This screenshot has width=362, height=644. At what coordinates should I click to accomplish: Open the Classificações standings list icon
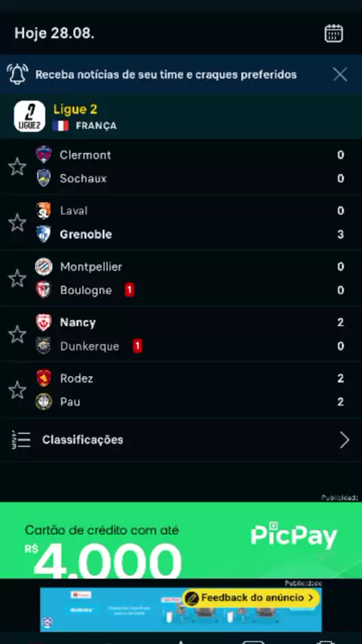point(21,440)
